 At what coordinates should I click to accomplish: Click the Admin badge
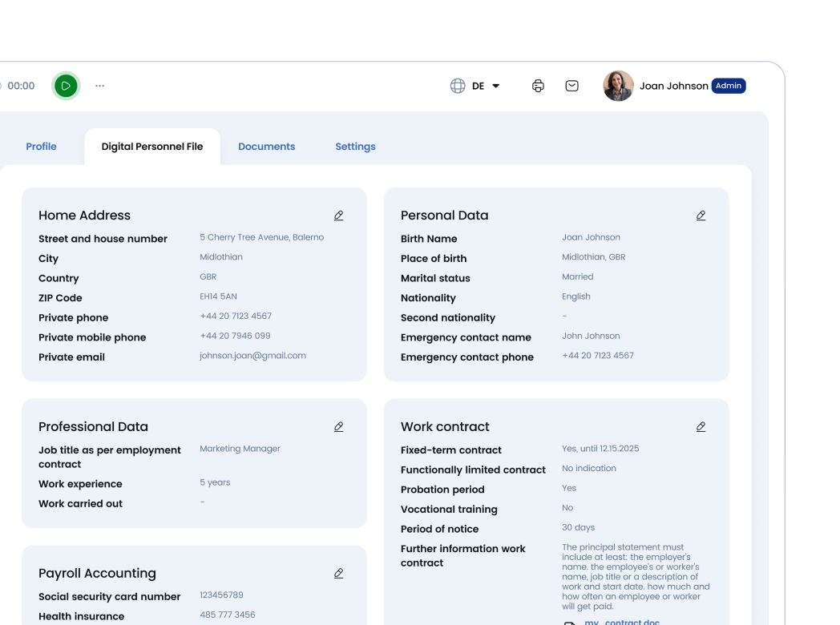[729, 86]
